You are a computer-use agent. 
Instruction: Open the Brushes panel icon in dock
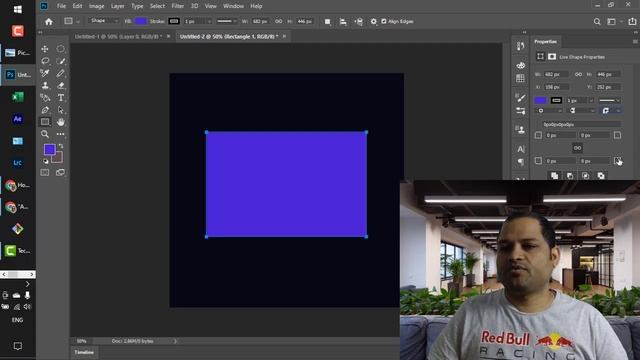(x=520, y=98)
